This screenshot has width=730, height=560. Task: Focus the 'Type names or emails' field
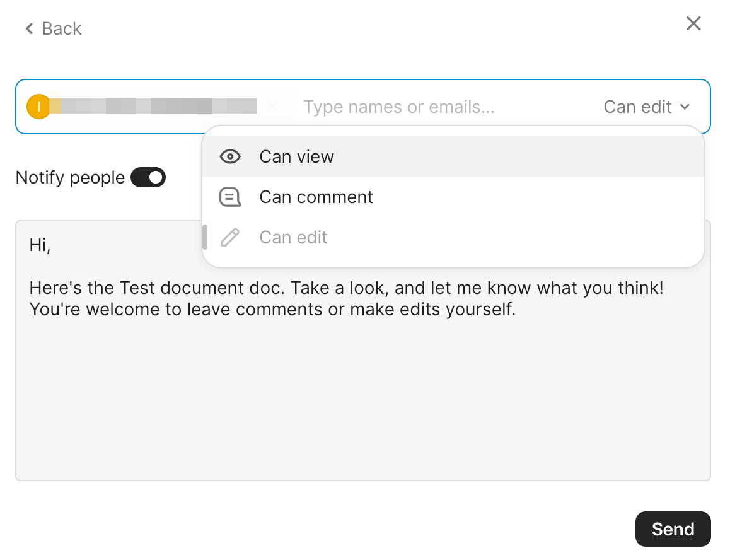coord(399,107)
